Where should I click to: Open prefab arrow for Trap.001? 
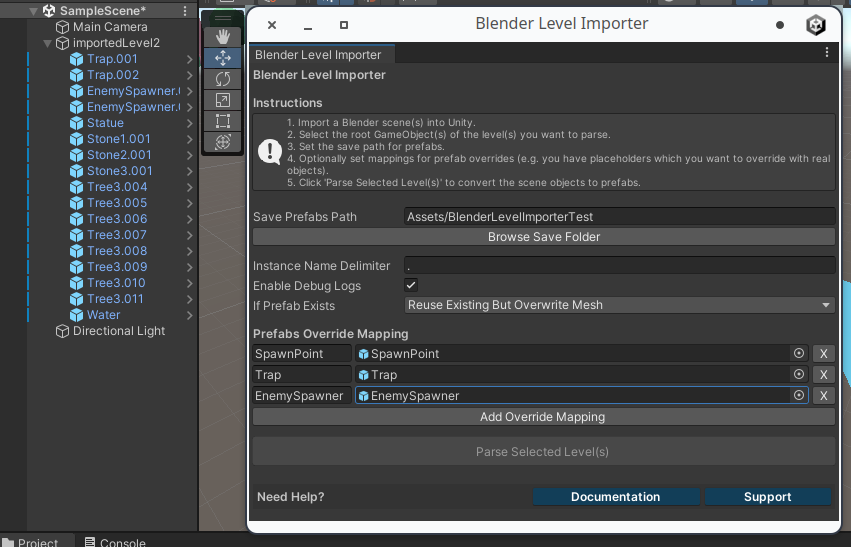point(189,59)
